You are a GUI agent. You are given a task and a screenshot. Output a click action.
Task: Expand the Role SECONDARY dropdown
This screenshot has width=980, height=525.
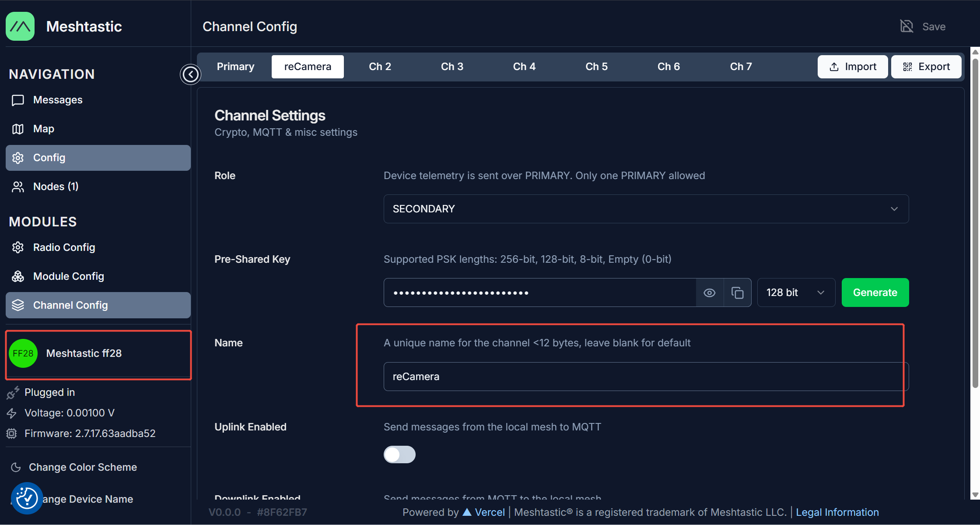tap(646, 209)
